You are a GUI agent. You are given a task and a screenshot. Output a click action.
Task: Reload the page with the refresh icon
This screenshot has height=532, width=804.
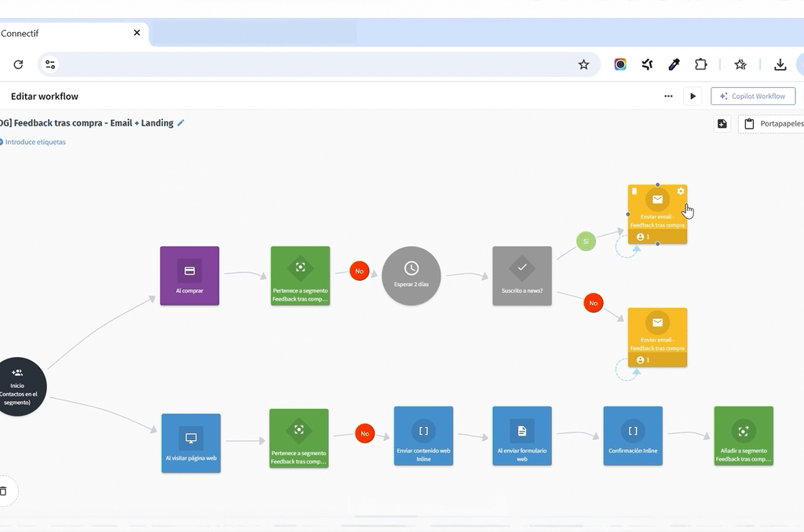coord(19,64)
